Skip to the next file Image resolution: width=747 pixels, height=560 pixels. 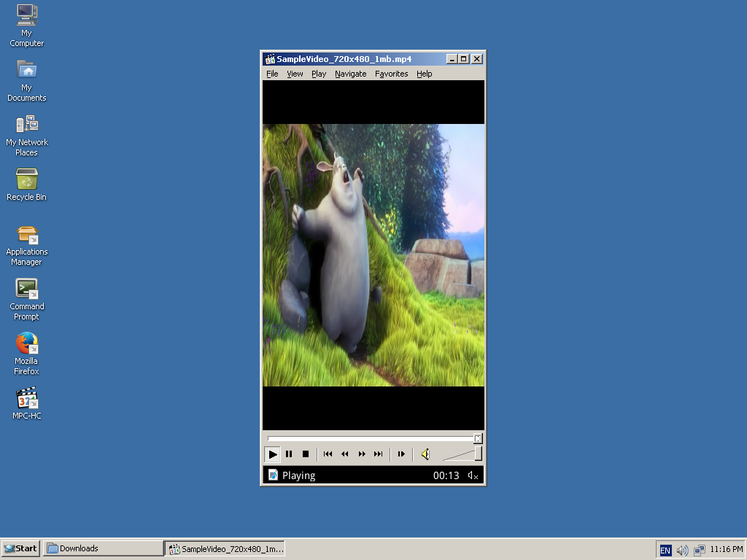point(378,454)
